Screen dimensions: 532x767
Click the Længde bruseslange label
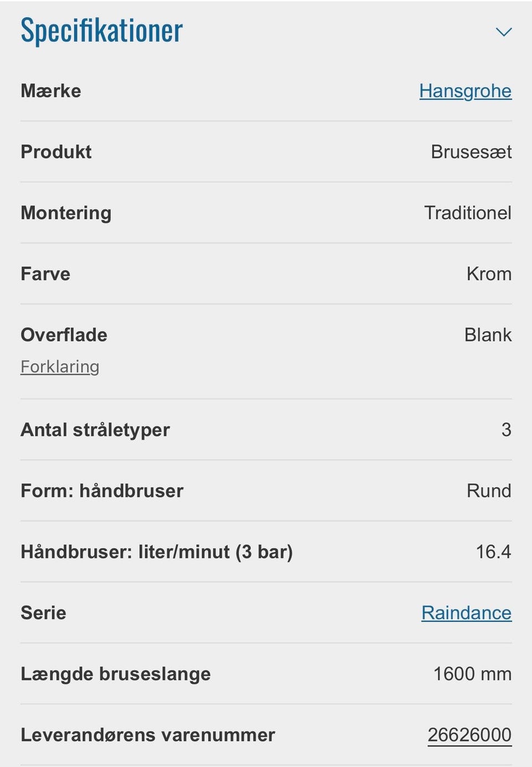[x=116, y=674]
